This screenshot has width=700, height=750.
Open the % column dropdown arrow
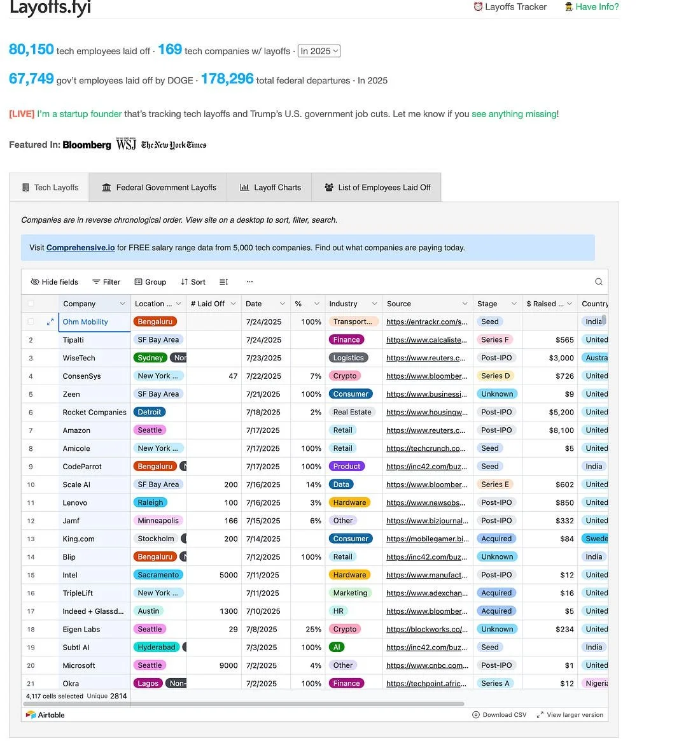pos(317,303)
